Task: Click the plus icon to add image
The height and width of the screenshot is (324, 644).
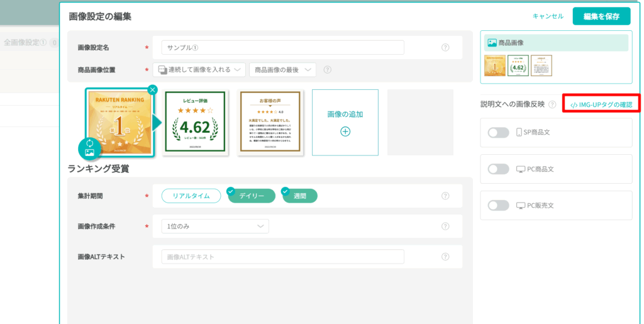Action: 345,131
